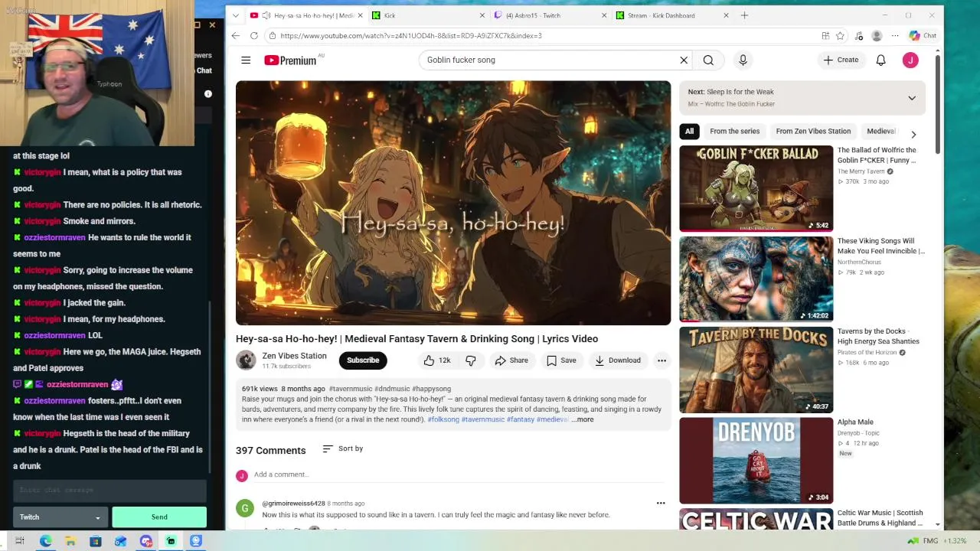Add this page to favorites star

[840, 35]
